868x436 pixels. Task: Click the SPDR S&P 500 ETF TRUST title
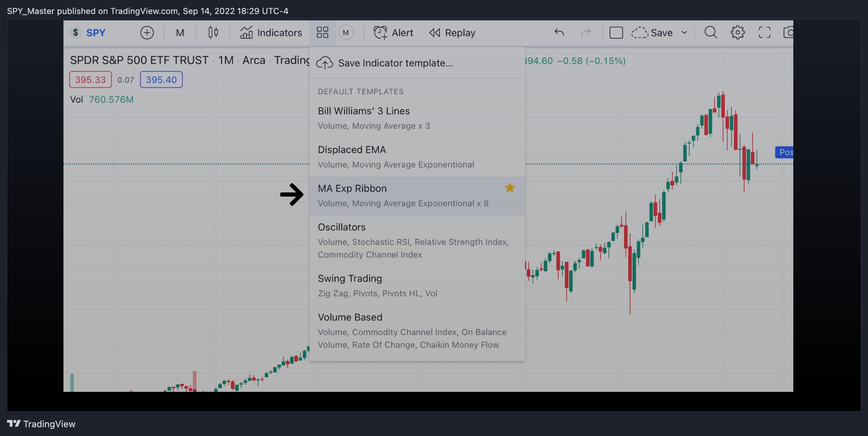point(139,60)
